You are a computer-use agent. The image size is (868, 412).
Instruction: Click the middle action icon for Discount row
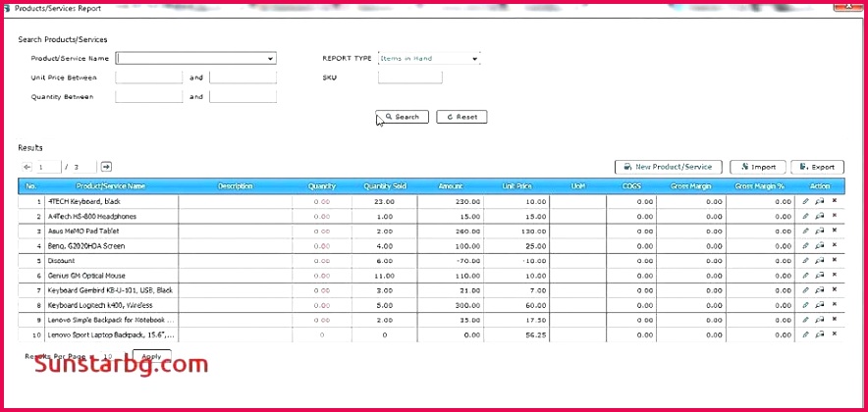tap(820, 261)
